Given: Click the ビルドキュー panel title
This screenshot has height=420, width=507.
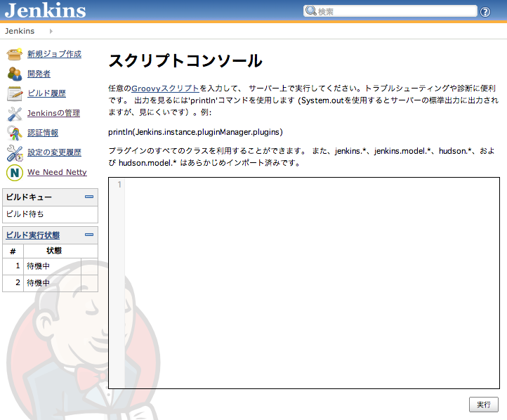Looking at the screenshot, I should point(29,197).
